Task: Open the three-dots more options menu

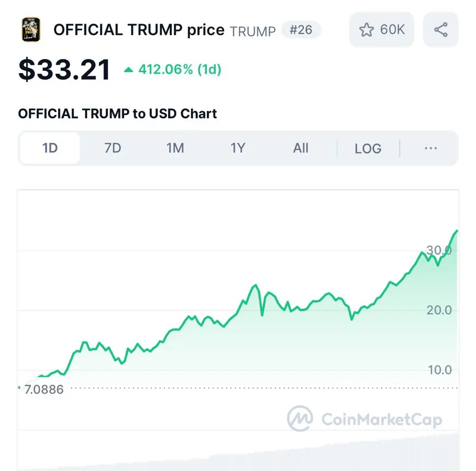Action: coord(430,148)
